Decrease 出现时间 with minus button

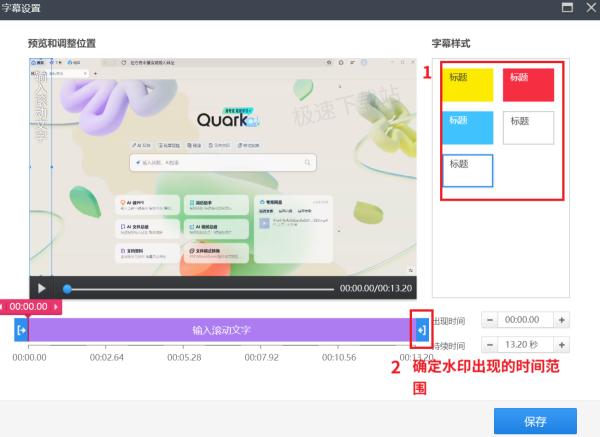pyautogui.click(x=489, y=320)
